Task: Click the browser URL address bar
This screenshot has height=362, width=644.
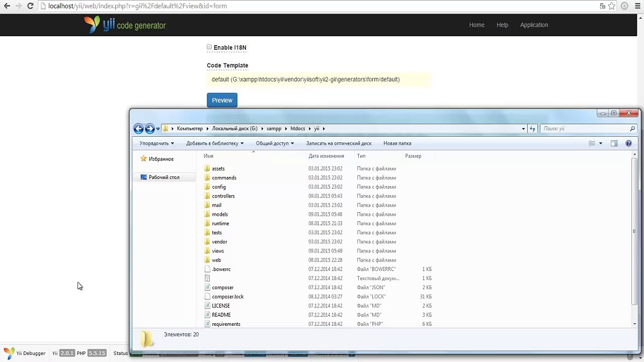Action: (x=319, y=6)
